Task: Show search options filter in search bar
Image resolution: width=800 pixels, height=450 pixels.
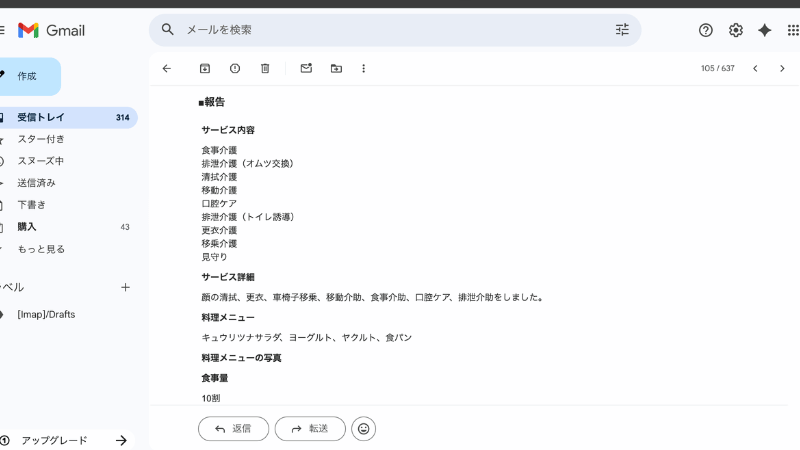Action: coord(622,30)
